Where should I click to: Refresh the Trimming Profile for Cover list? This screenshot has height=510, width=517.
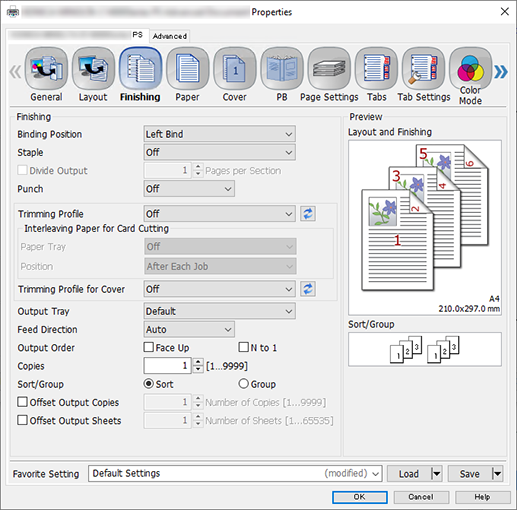[308, 289]
